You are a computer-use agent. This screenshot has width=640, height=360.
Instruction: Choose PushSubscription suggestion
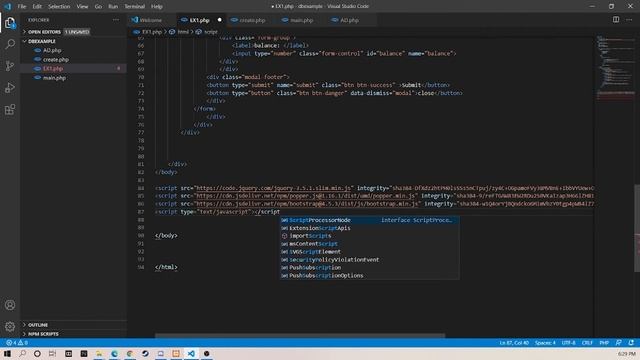[x=369, y=268]
